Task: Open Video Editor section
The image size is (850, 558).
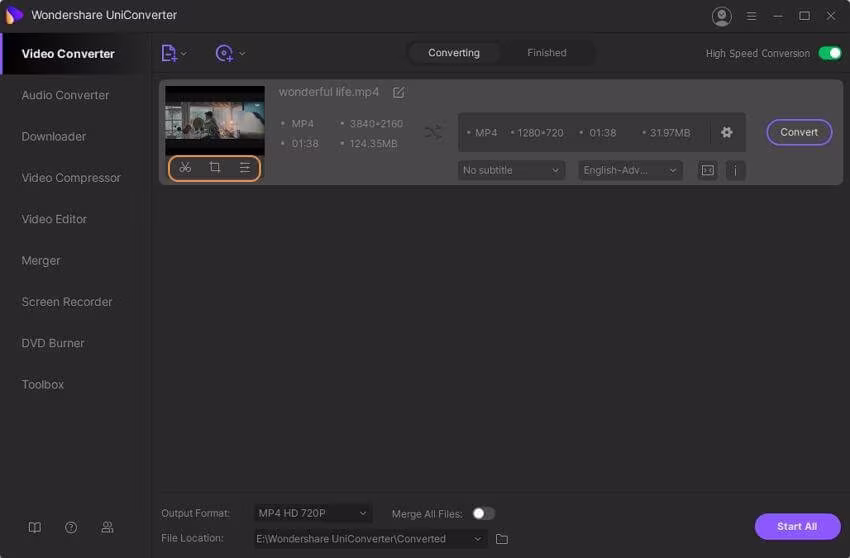Action: (54, 219)
